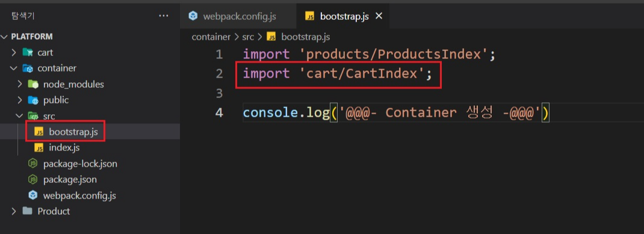Switch to the bootstrap.js editor tab
Screen dimensions: 644x234
[342, 16]
